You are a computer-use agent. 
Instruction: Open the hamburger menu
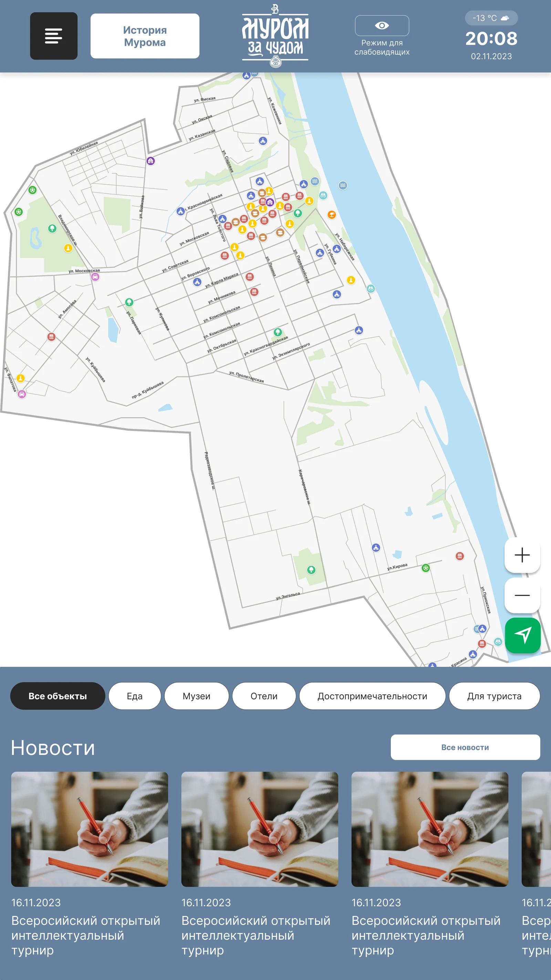pyautogui.click(x=54, y=36)
